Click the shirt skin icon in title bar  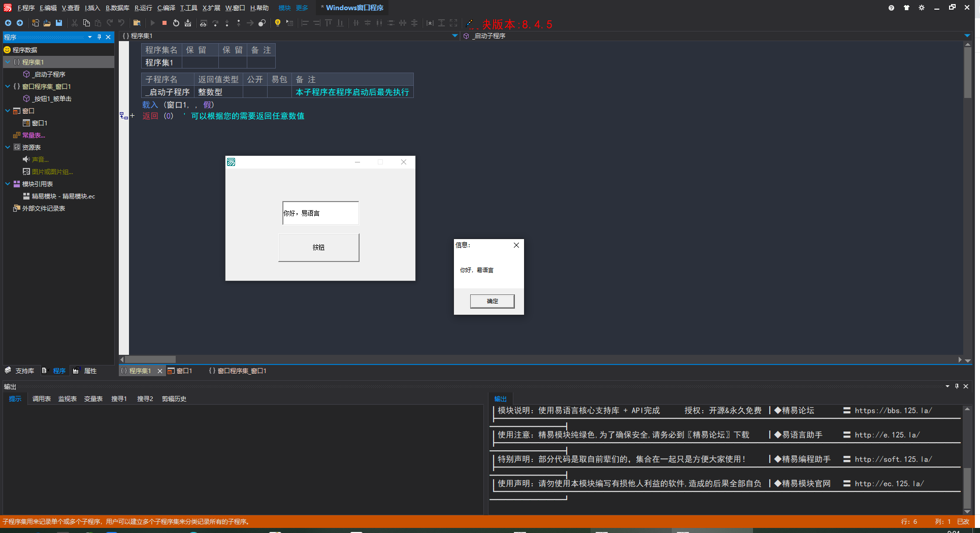pyautogui.click(x=906, y=8)
